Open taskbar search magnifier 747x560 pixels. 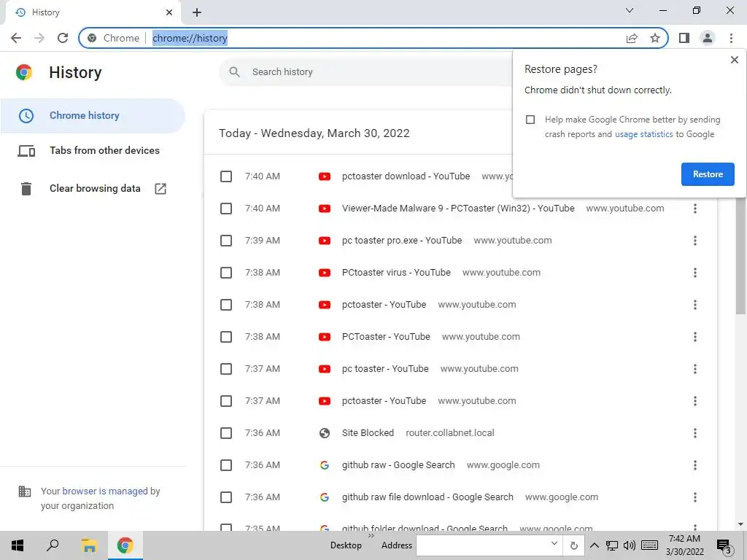53,545
